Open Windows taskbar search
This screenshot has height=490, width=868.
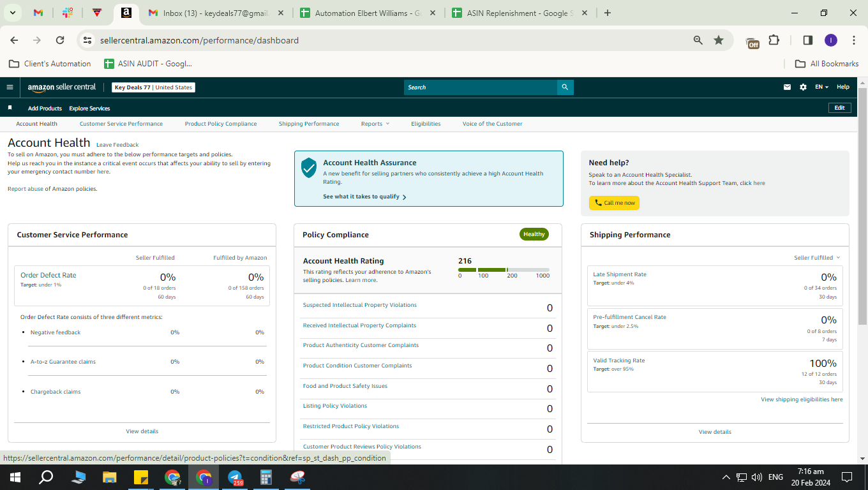(x=46, y=477)
